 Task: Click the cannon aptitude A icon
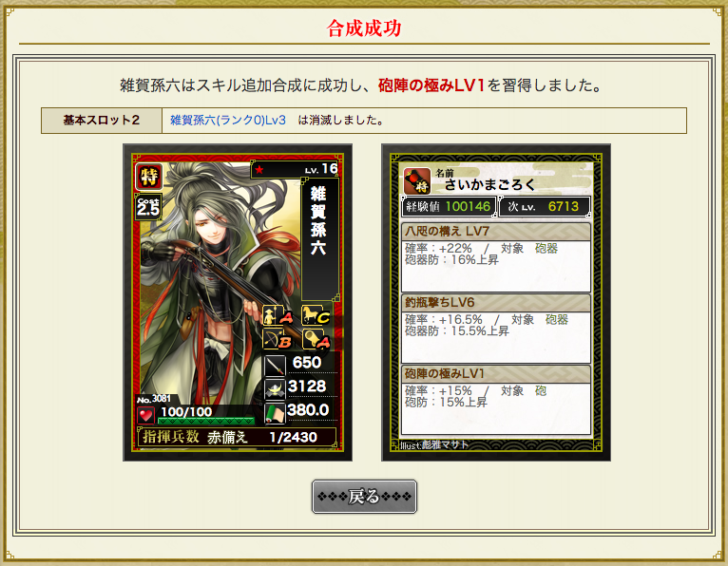(x=316, y=340)
